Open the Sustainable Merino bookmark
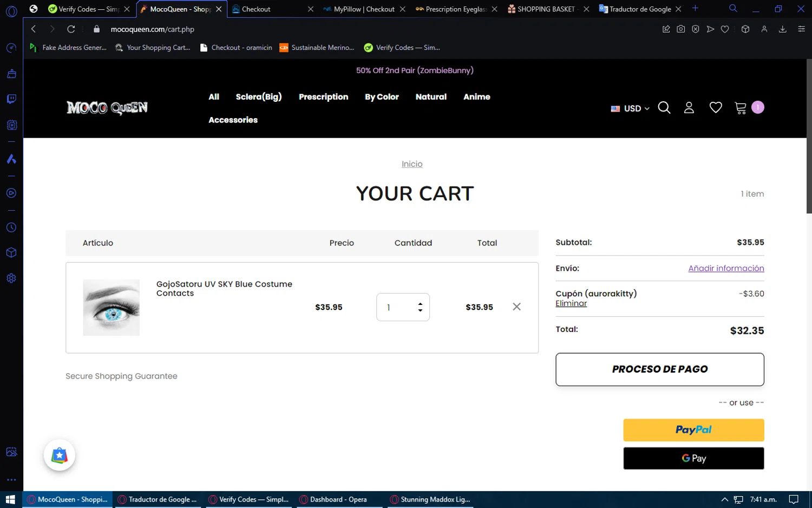Screen dimensions: 812x508 click(317, 48)
